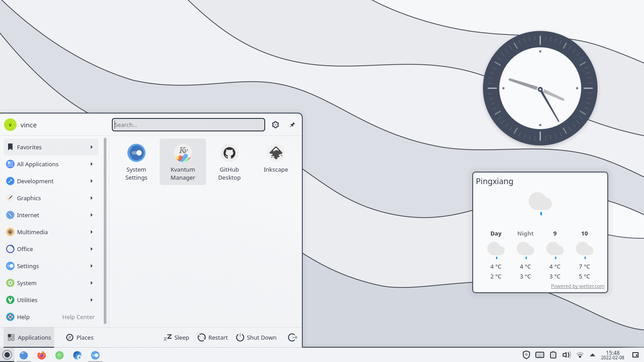Open the updates shield tray icon
The image size is (644, 362).
(526, 355)
